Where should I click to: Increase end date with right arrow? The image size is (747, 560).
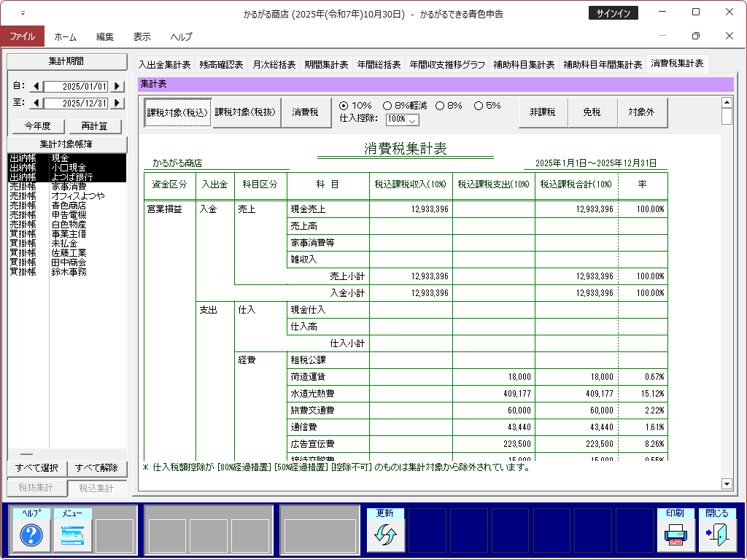coord(116,104)
